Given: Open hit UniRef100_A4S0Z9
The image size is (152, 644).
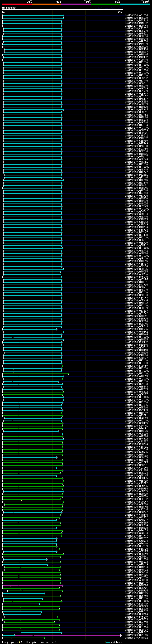Looking at the screenshot, I should point(136,18).
